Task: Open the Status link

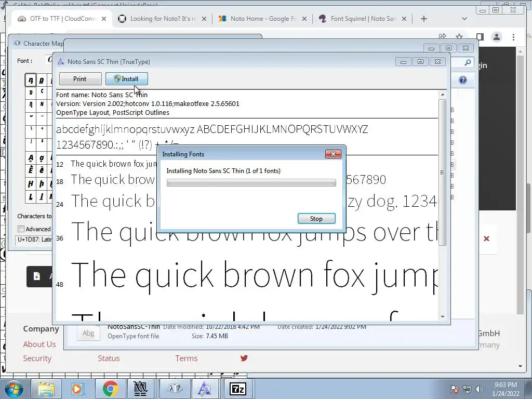Action: pos(109,358)
